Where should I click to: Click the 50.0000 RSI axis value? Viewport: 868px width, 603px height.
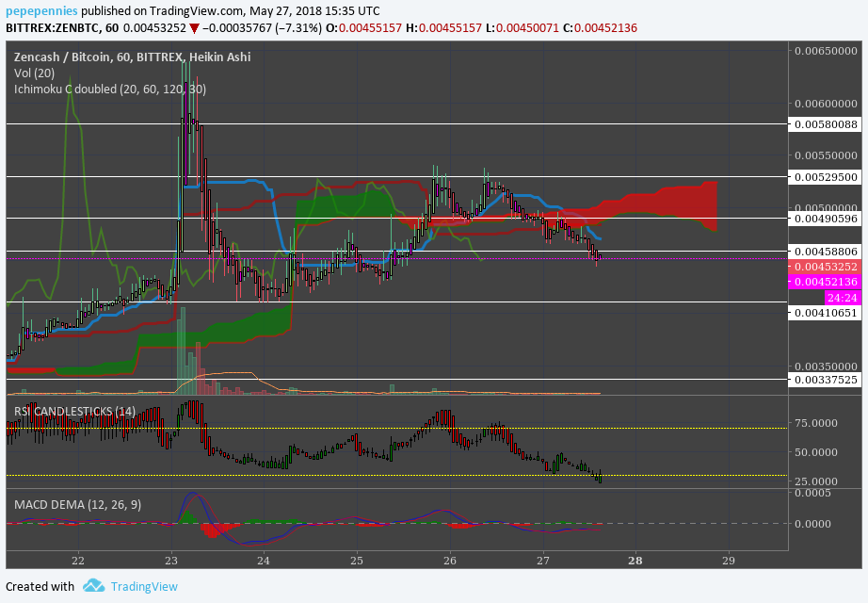816,452
